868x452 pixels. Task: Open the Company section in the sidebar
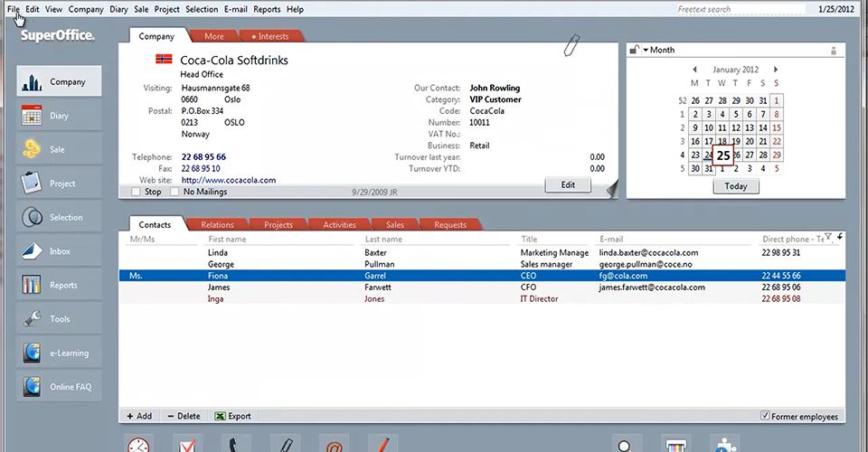[59, 81]
